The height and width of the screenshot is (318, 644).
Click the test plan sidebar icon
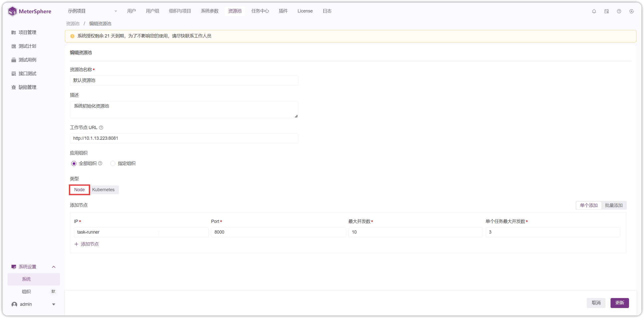point(14,46)
